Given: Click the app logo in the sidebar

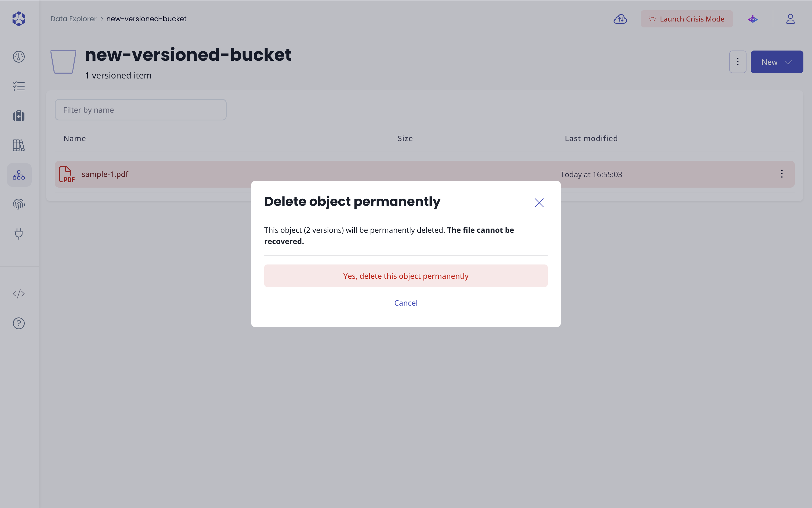Looking at the screenshot, I should [x=19, y=19].
